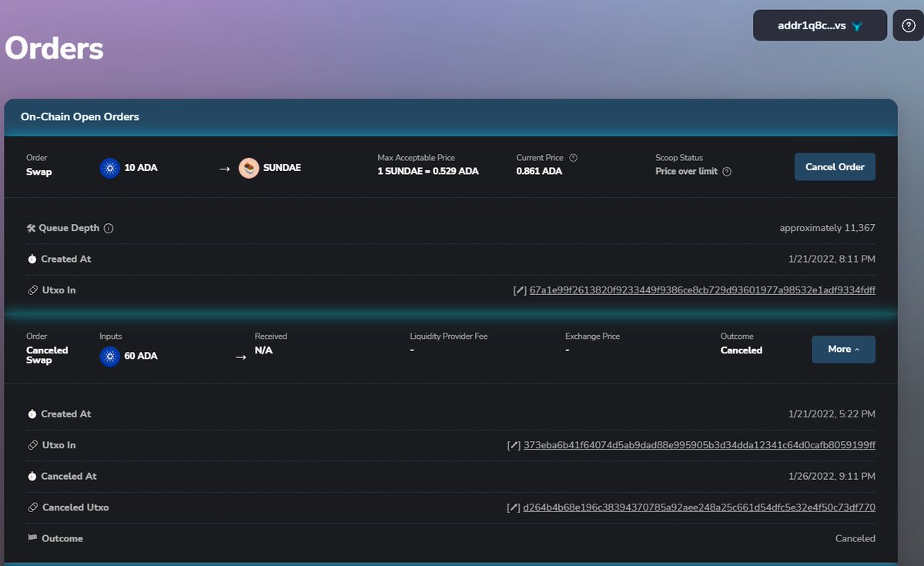The height and width of the screenshot is (566, 924).
Task: Click the Canceled value under Outcome column
Action: point(742,350)
